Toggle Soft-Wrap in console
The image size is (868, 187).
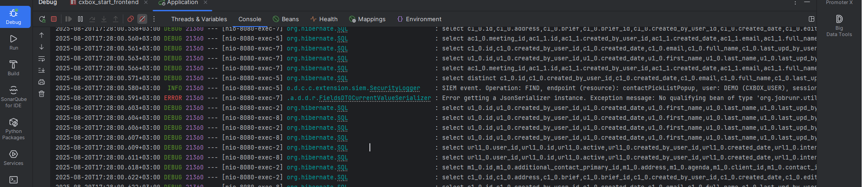pos(42,59)
